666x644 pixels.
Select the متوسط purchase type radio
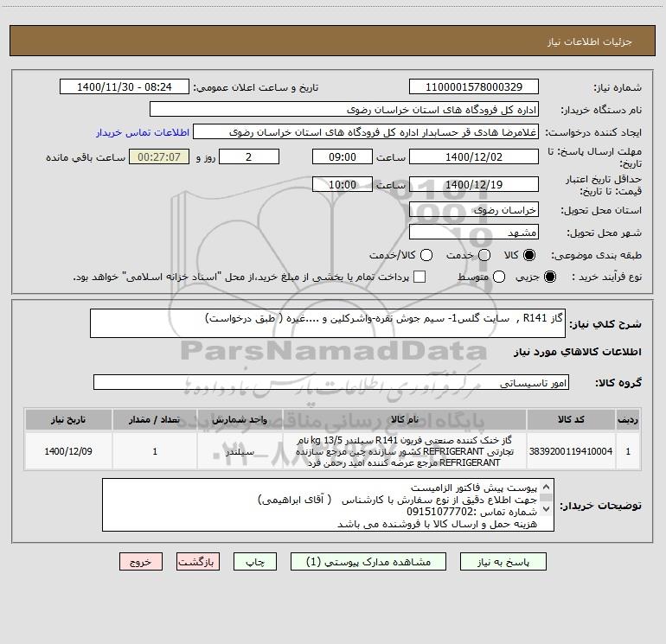(499, 277)
